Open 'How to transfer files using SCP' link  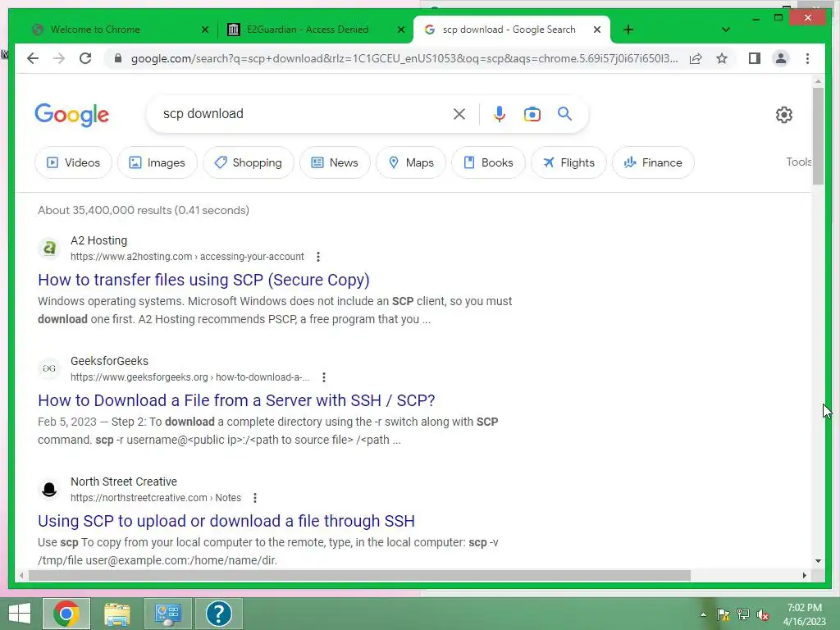click(203, 280)
